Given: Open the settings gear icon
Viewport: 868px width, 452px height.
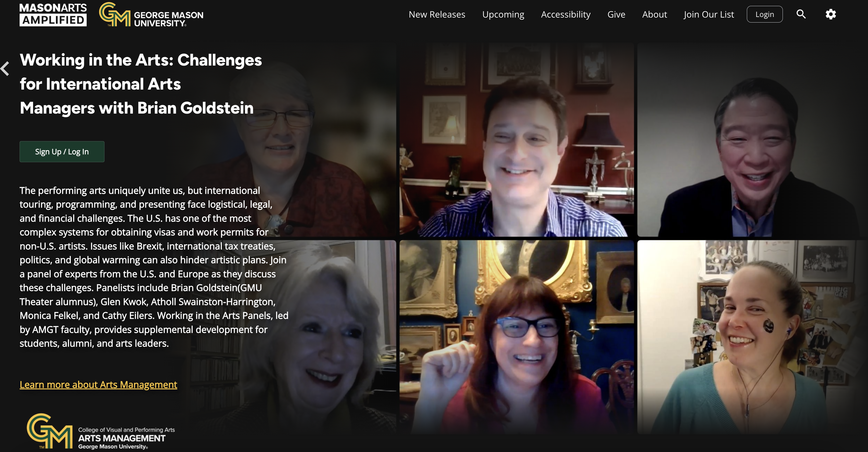Looking at the screenshot, I should (831, 14).
